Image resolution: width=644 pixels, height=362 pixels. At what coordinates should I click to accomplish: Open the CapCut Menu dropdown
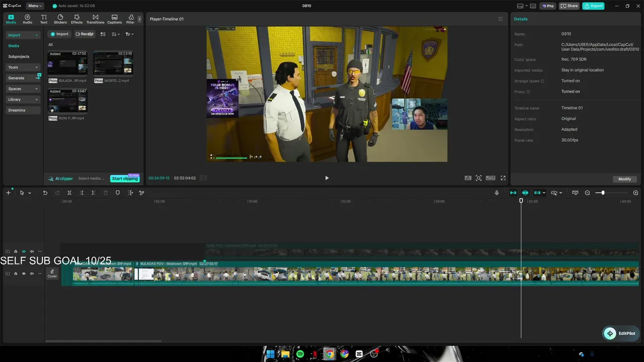point(35,6)
